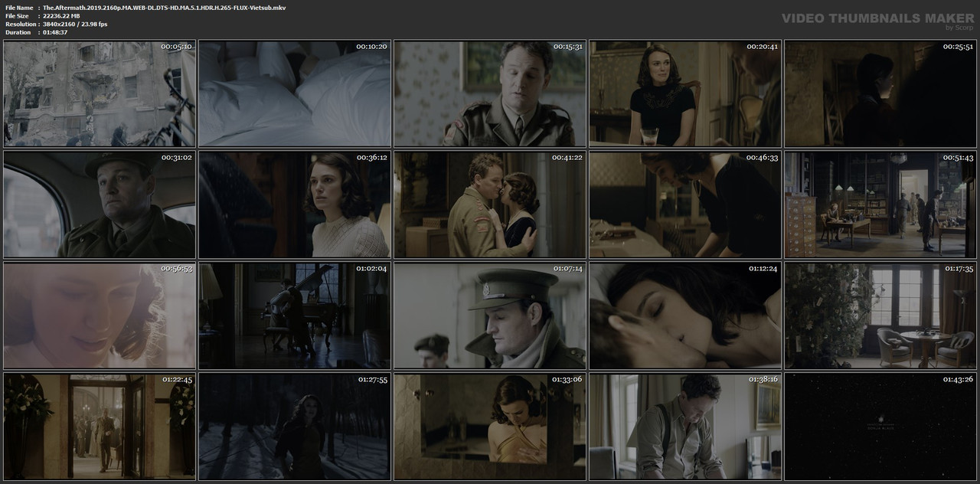Select the thumbnail at 00:15:31
Viewport: 980px width, 484px height.
(x=490, y=93)
